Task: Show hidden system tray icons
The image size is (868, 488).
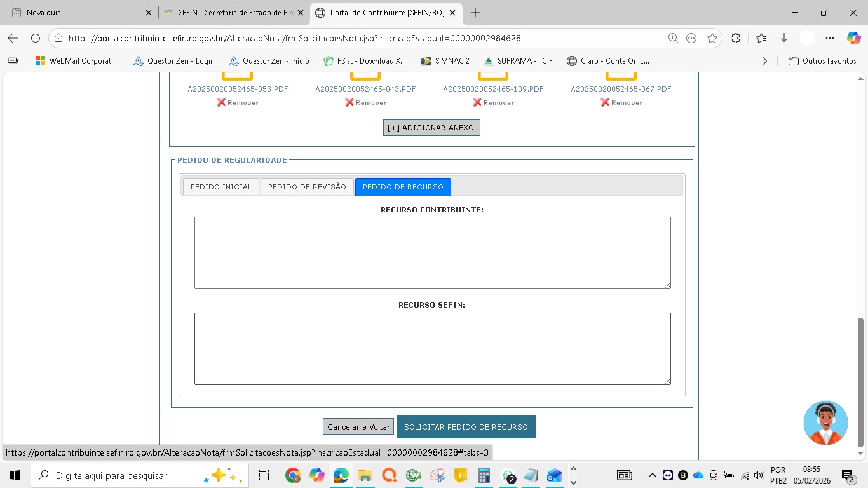Action: 652,475
